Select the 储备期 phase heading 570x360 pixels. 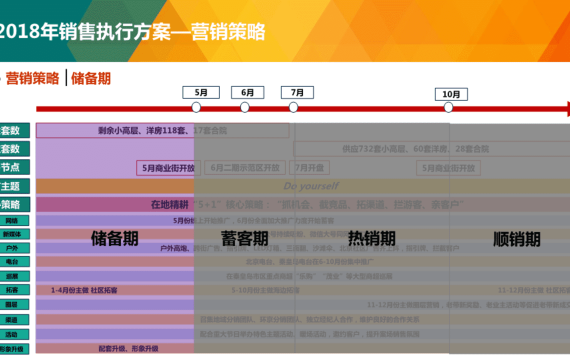[115, 239]
